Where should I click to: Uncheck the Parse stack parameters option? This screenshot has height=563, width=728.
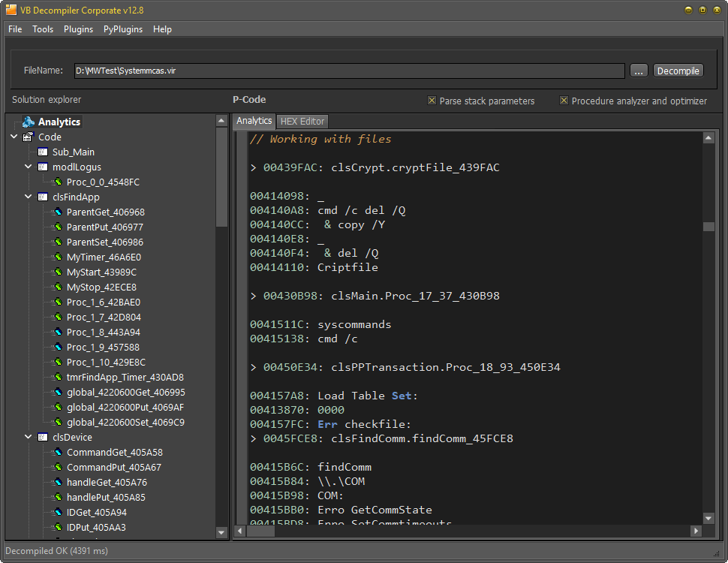432,100
